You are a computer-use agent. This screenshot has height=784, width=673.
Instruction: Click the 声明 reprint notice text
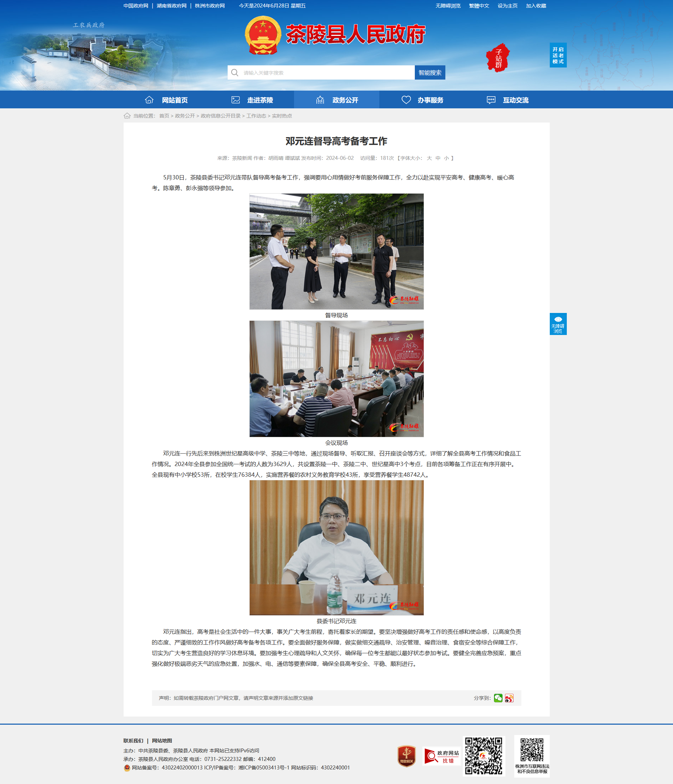point(236,698)
